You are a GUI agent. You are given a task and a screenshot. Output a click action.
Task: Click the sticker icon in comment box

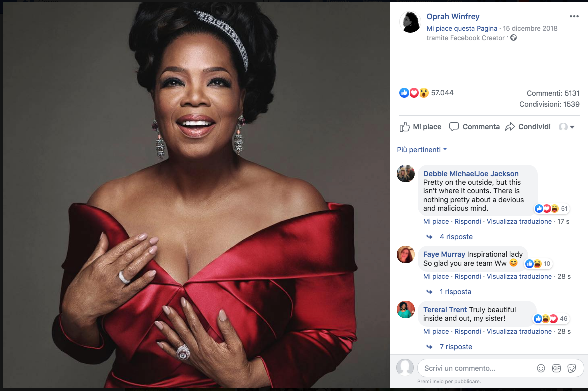click(x=572, y=368)
